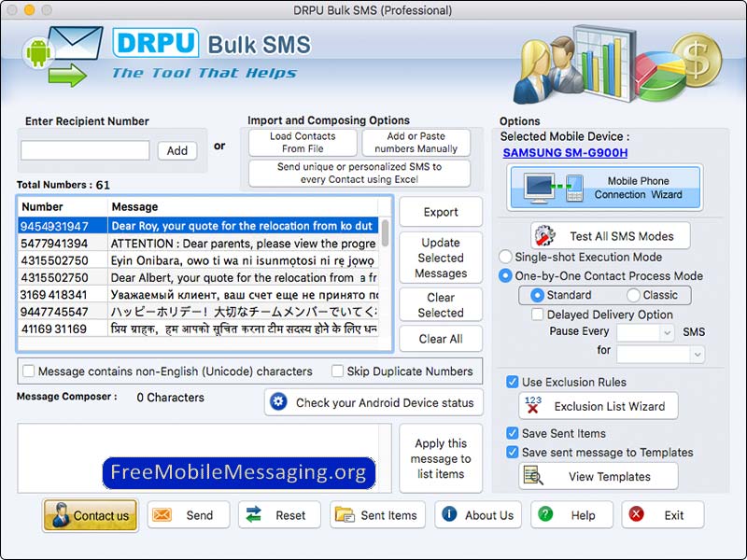747x560 pixels.
Task: Select the 'Eyin Onibara' message row
Action: pos(199,260)
